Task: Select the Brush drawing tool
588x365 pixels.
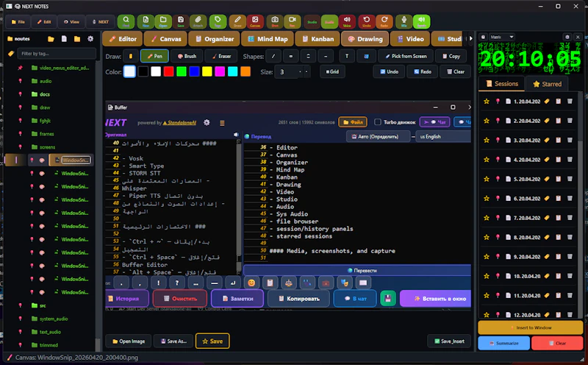Action: click(187, 57)
